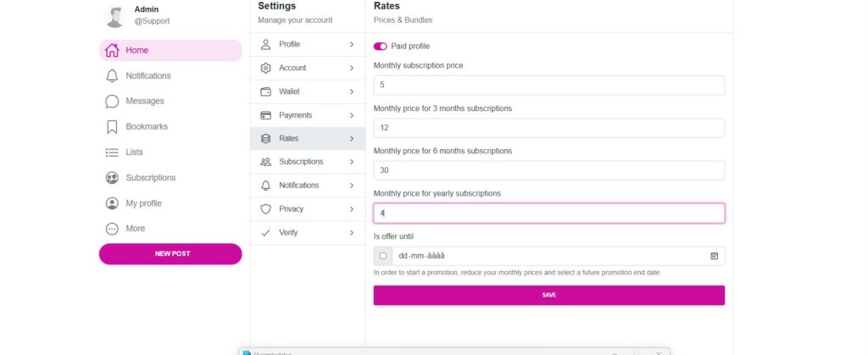Click the Rates layers icon in Settings

[x=265, y=139]
